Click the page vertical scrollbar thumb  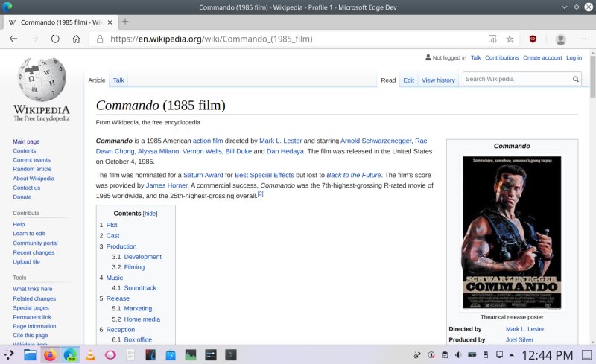[592, 76]
